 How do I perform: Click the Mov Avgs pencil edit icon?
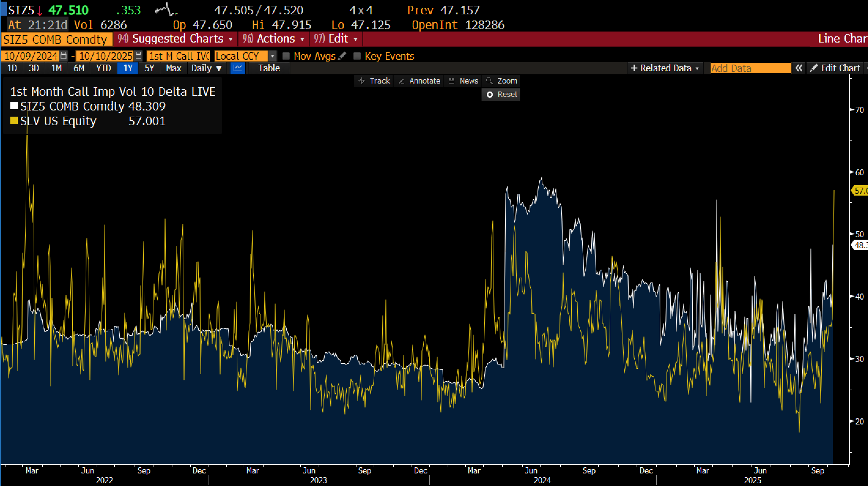coord(342,56)
